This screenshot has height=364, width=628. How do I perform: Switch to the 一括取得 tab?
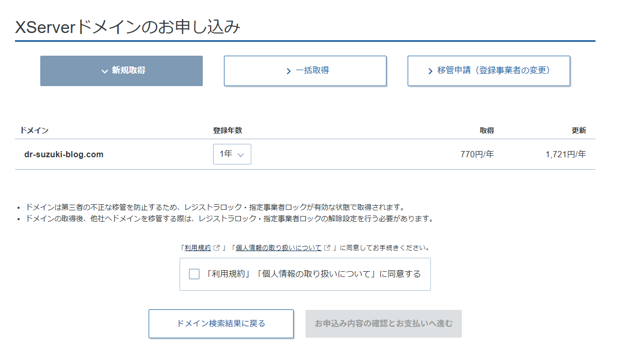[305, 71]
